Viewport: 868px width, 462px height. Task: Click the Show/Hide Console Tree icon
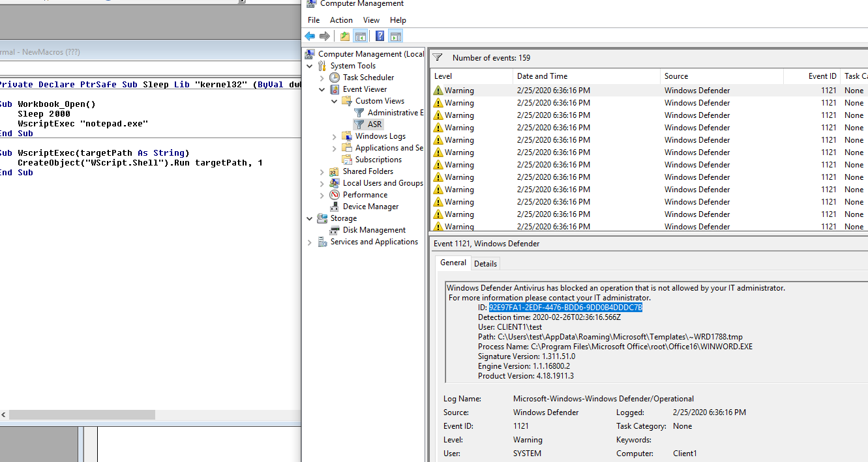click(x=360, y=36)
